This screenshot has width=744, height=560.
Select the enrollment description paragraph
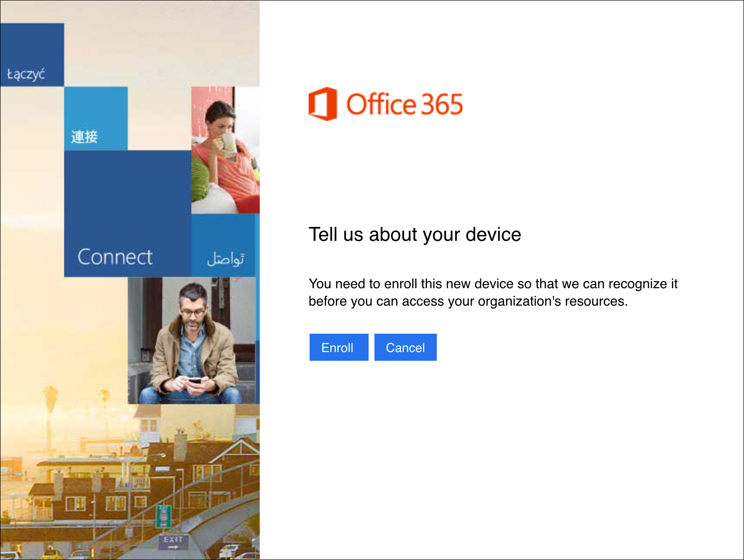coord(493,292)
